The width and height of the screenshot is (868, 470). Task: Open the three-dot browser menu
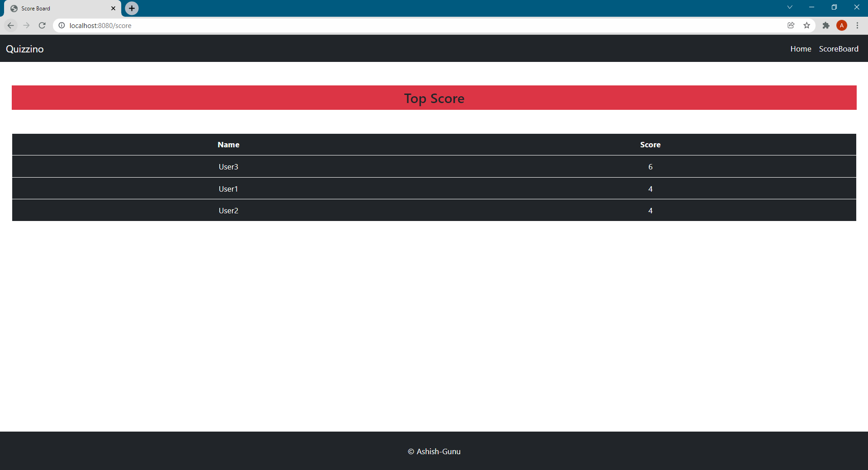click(x=858, y=25)
